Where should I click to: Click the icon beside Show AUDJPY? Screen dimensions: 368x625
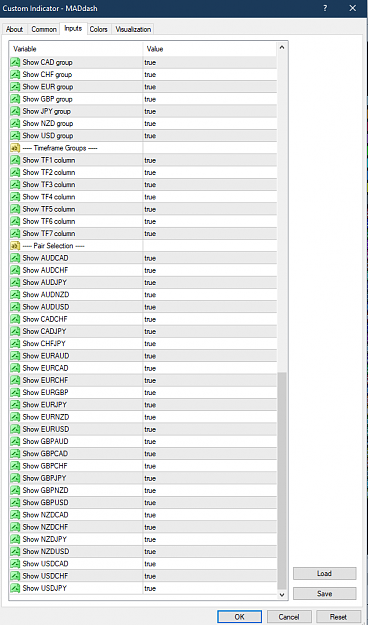15,282
